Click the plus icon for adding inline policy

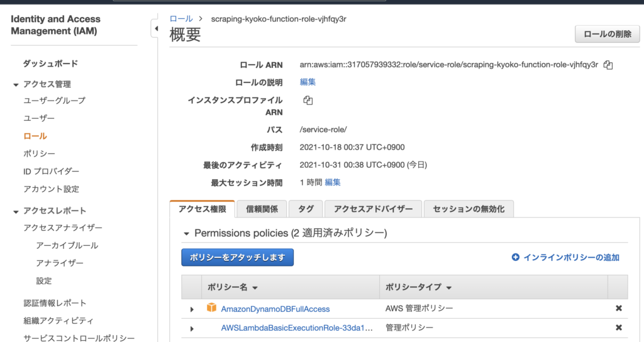[516, 257]
